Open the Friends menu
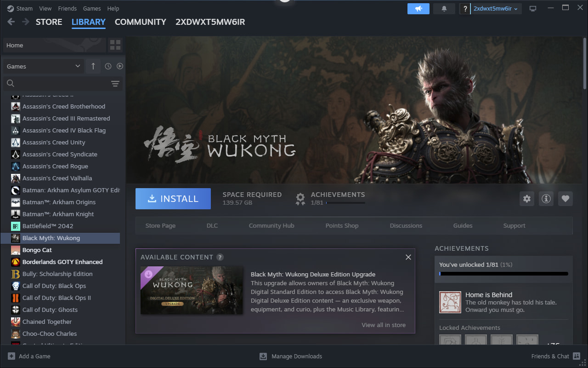The height and width of the screenshot is (368, 588). coord(68,8)
